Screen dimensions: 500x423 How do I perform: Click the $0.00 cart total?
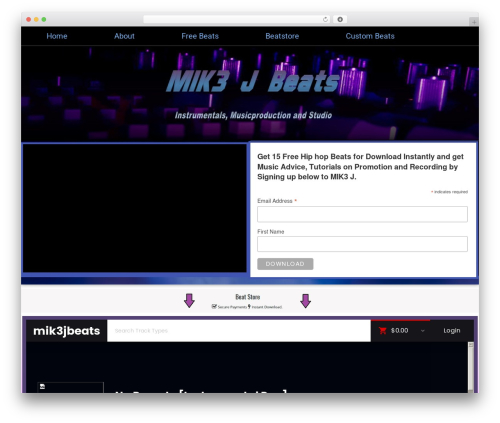coord(399,330)
